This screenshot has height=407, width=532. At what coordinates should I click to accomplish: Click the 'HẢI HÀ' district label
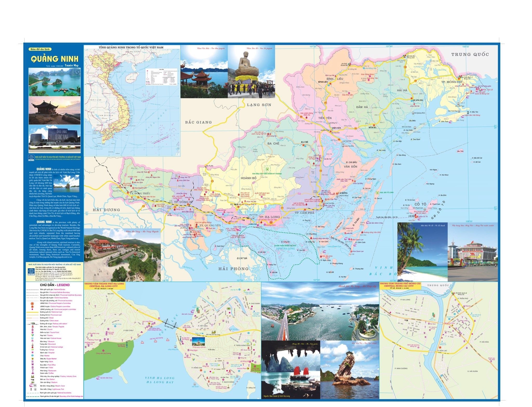(x=402, y=90)
